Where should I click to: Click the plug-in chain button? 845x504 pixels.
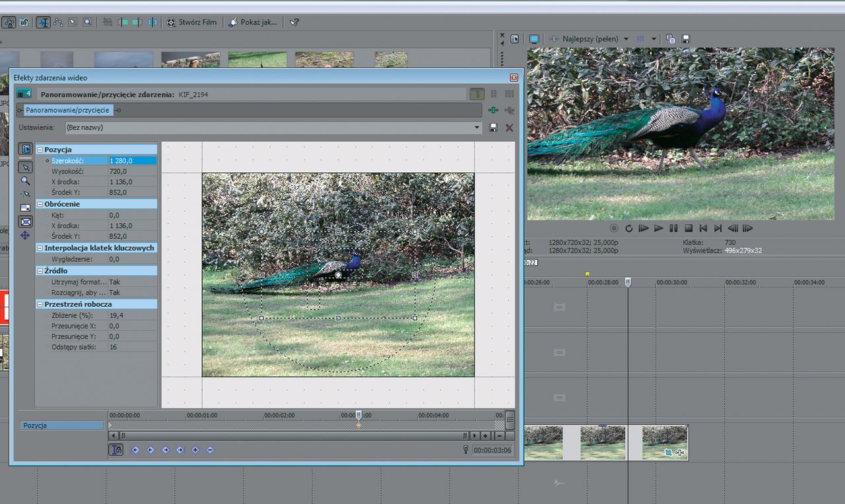tap(493, 110)
